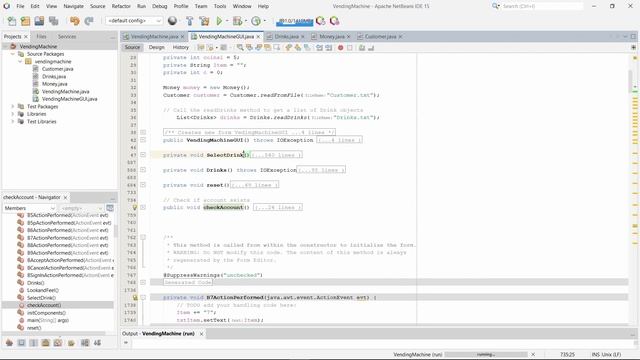Screen dimensions: 640x360
Task: Open the Members dropdown in Navigator
Action: click(29, 208)
